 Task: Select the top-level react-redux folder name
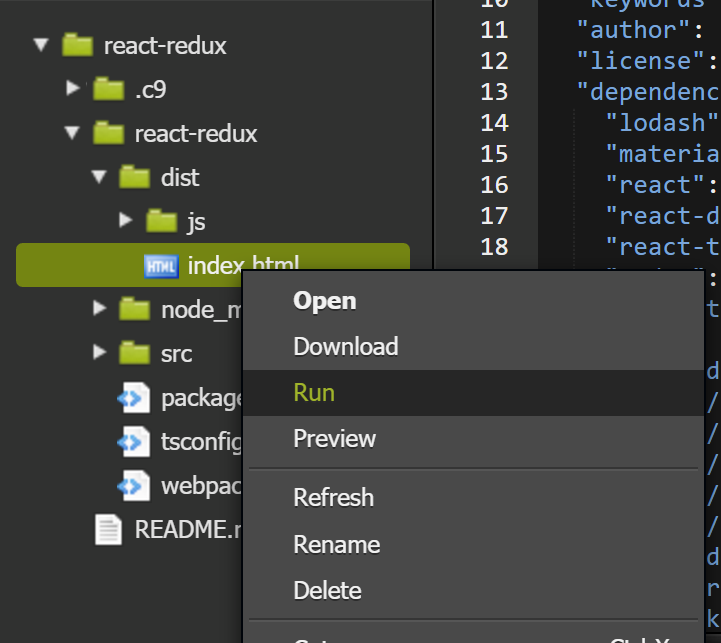tap(165, 46)
